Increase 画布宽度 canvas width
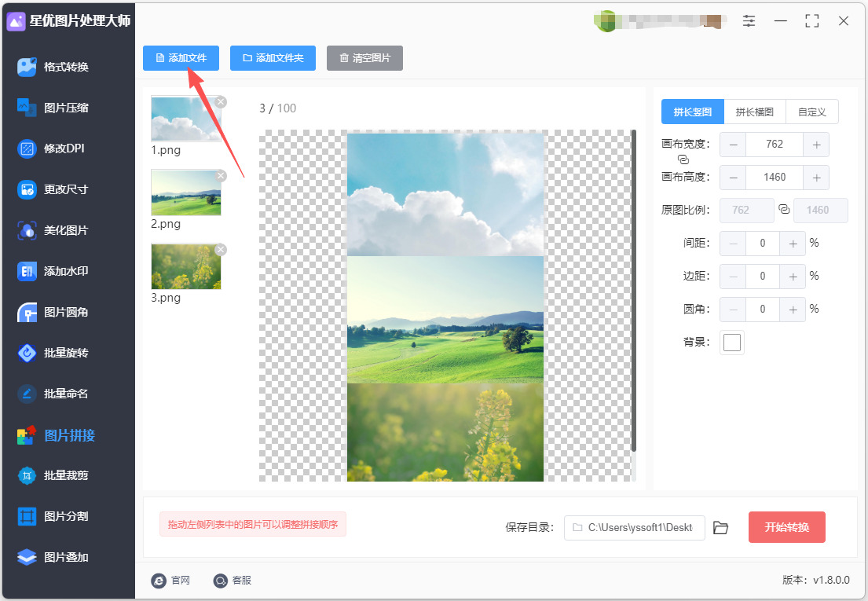 816,145
